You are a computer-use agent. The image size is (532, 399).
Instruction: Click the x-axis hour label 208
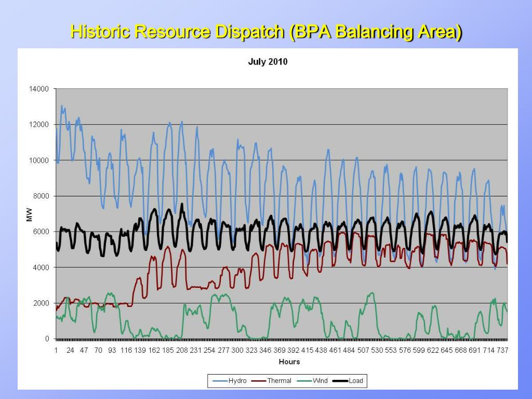(x=182, y=350)
